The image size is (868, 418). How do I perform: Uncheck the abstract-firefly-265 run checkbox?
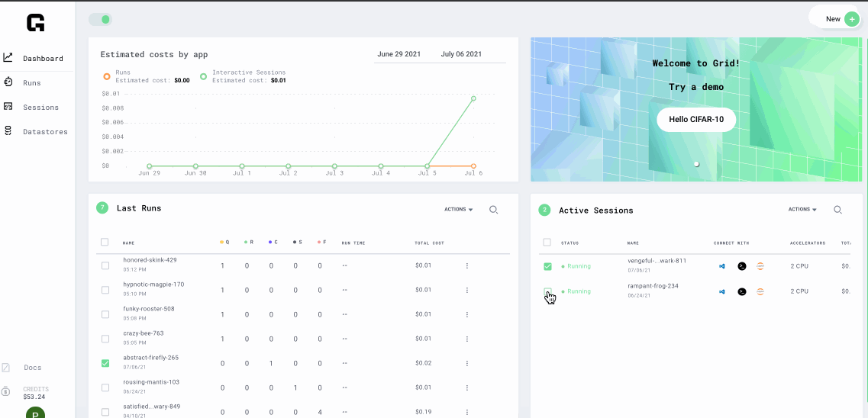[x=105, y=363]
